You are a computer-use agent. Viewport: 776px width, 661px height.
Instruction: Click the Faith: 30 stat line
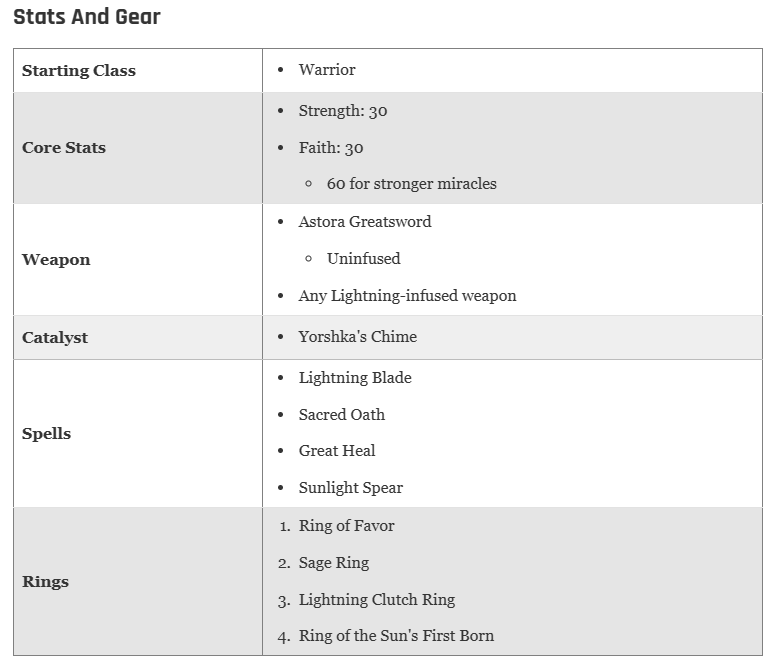click(331, 147)
